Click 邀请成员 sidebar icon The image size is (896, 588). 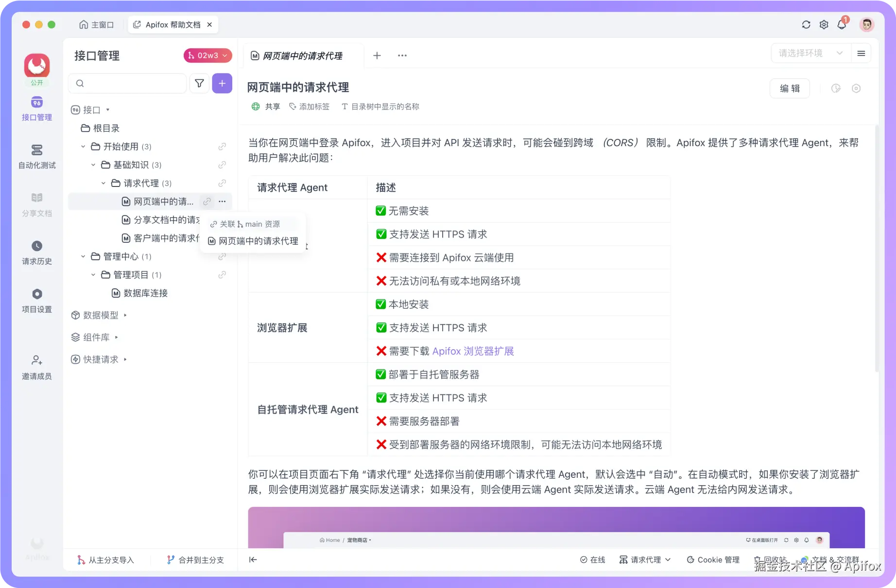pos(36,367)
